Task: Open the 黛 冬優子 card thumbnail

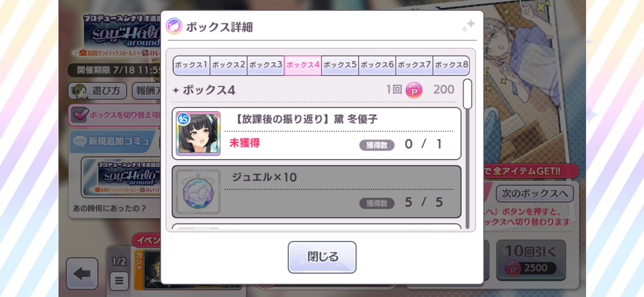Action: pos(198,134)
